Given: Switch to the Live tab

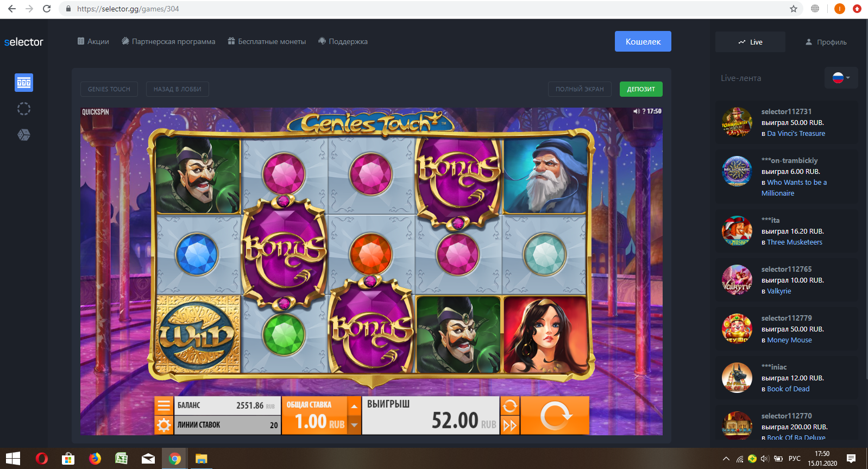Looking at the screenshot, I should 750,42.
